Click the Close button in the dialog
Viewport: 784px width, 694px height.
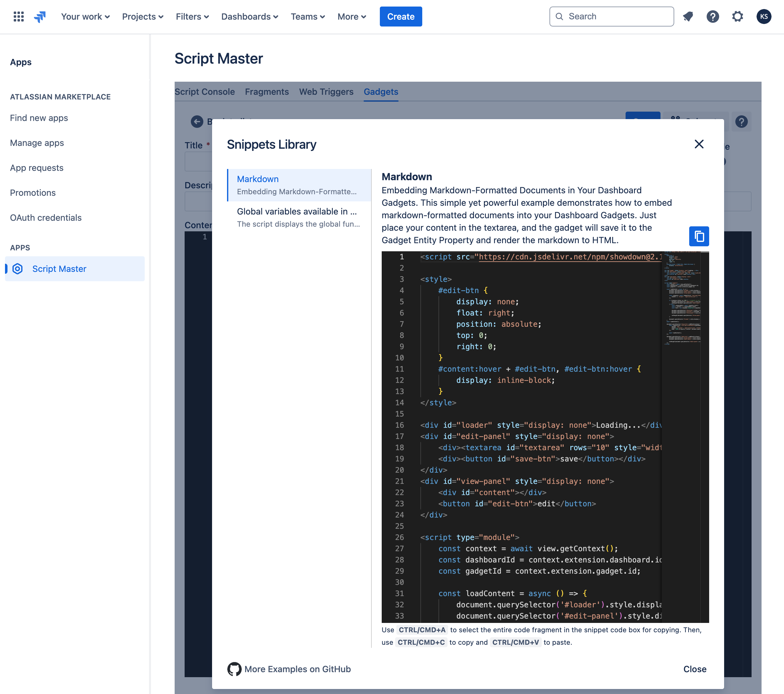pos(694,669)
